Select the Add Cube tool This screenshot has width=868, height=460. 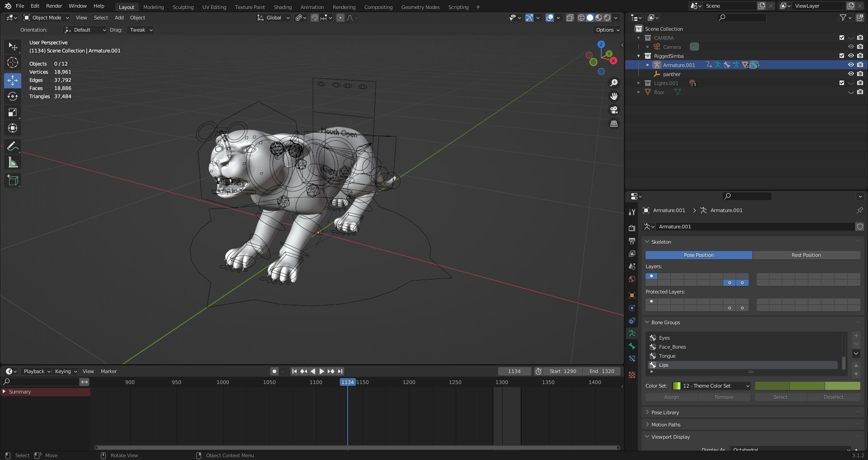tap(13, 180)
